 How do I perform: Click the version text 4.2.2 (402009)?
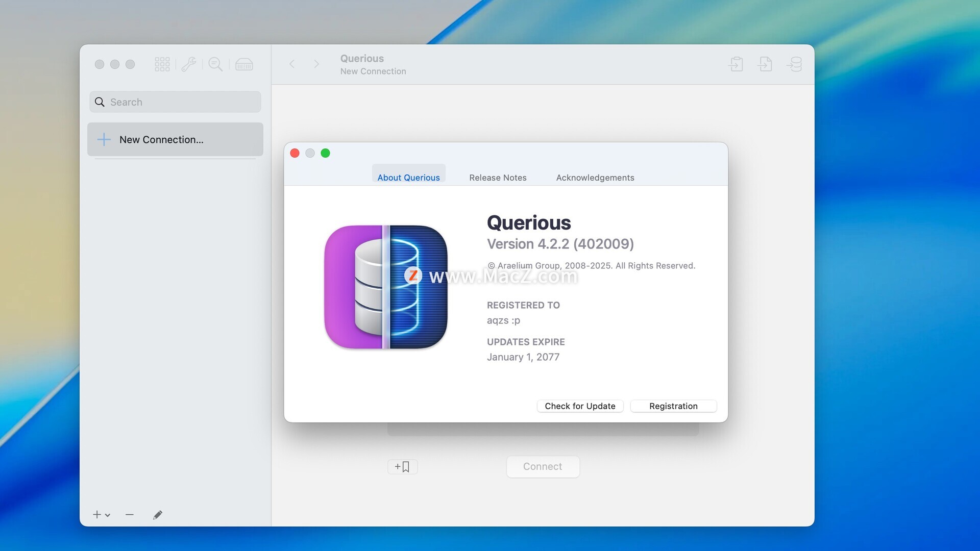pyautogui.click(x=560, y=244)
